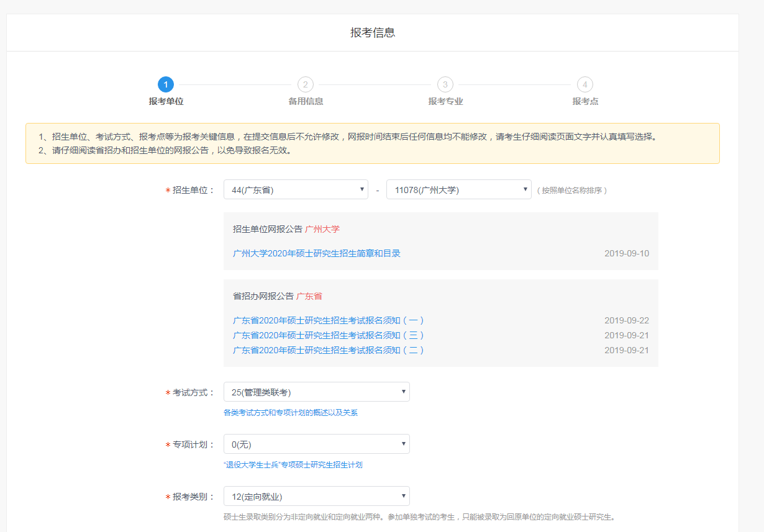The height and width of the screenshot is (532, 764).
Task: Click step 4 报考点 circle indicator
Action: pos(584,83)
